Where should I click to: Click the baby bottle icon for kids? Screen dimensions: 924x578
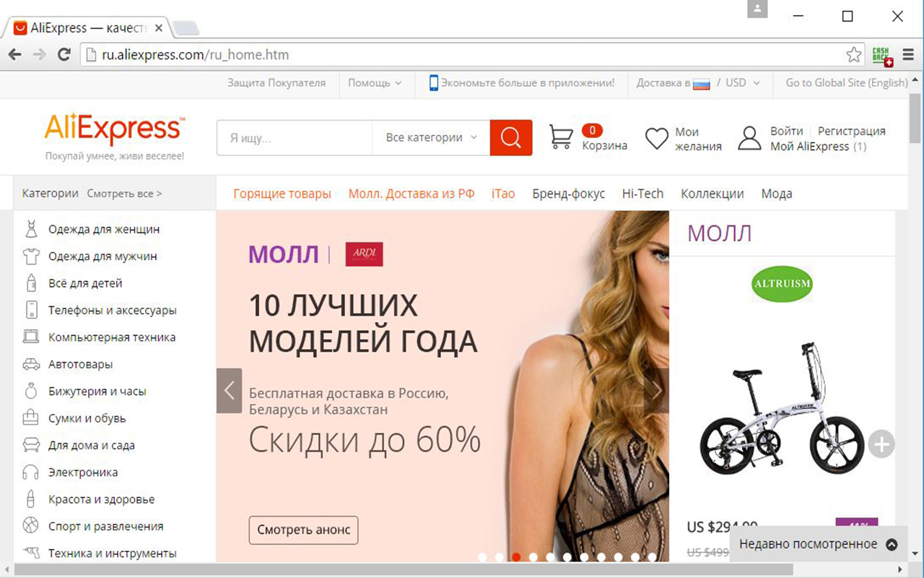pyautogui.click(x=31, y=283)
